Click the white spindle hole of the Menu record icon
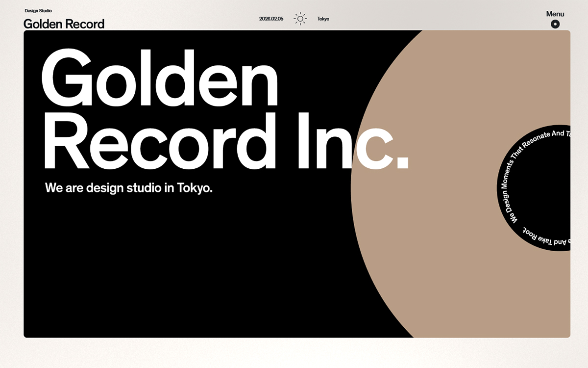This screenshot has width=588, height=368. pyautogui.click(x=555, y=24)
